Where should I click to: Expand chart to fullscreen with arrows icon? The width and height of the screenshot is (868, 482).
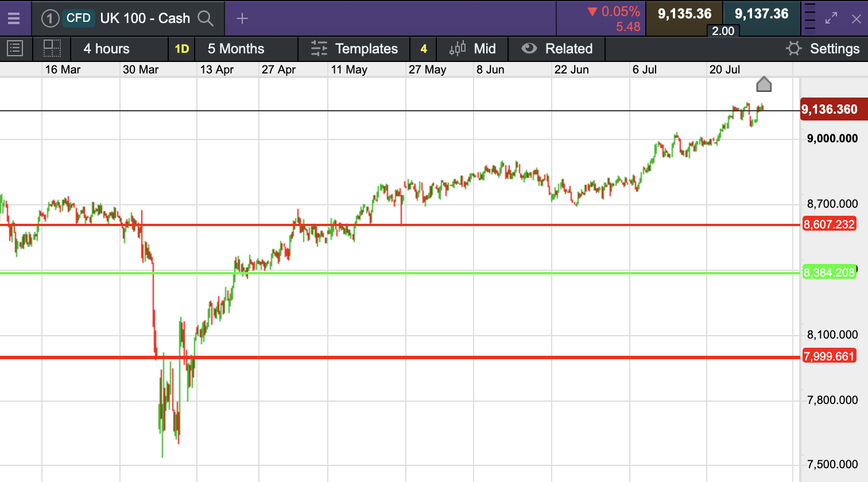(x=831, y=18)
